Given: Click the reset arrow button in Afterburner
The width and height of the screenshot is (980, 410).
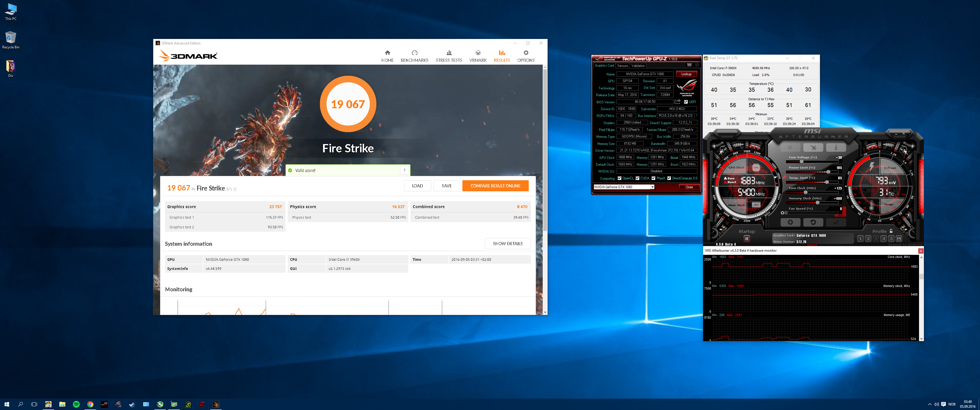Looking at the screenshot, I should pyautogui.click(x=813, y=222).
